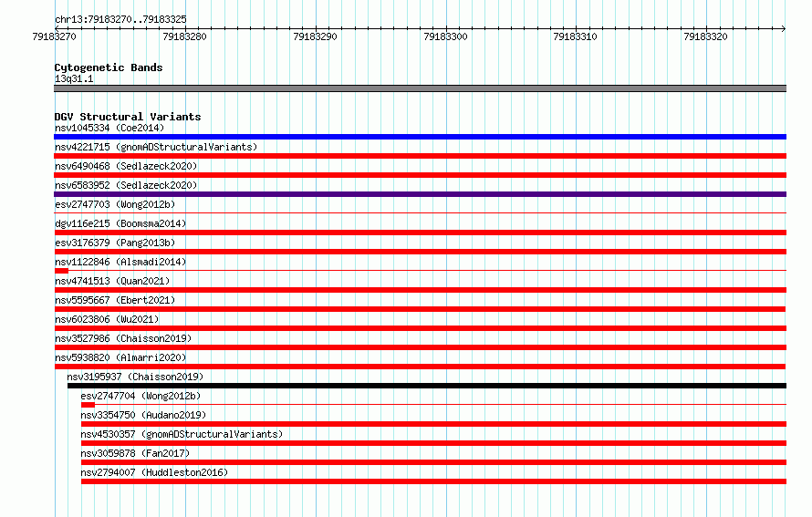Click nsv5938820 (Almarri2020) label
The image size is (812, 517).
[x=120, y=357]
